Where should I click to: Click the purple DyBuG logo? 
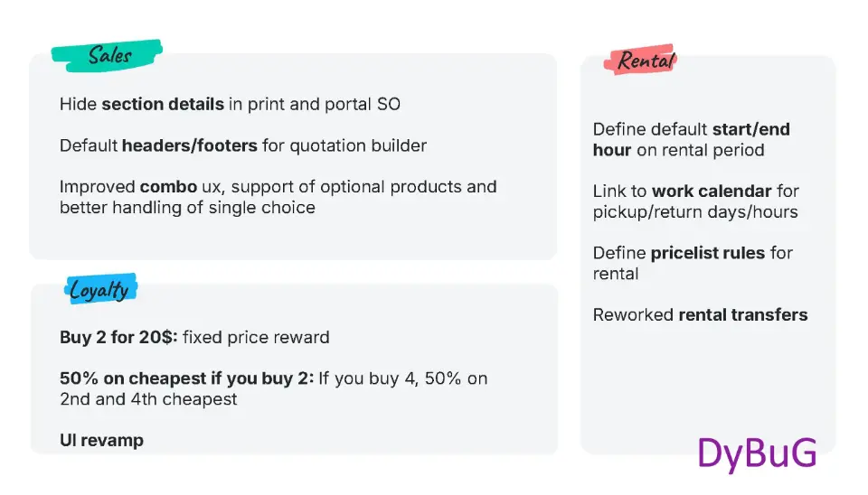[757, 454]
